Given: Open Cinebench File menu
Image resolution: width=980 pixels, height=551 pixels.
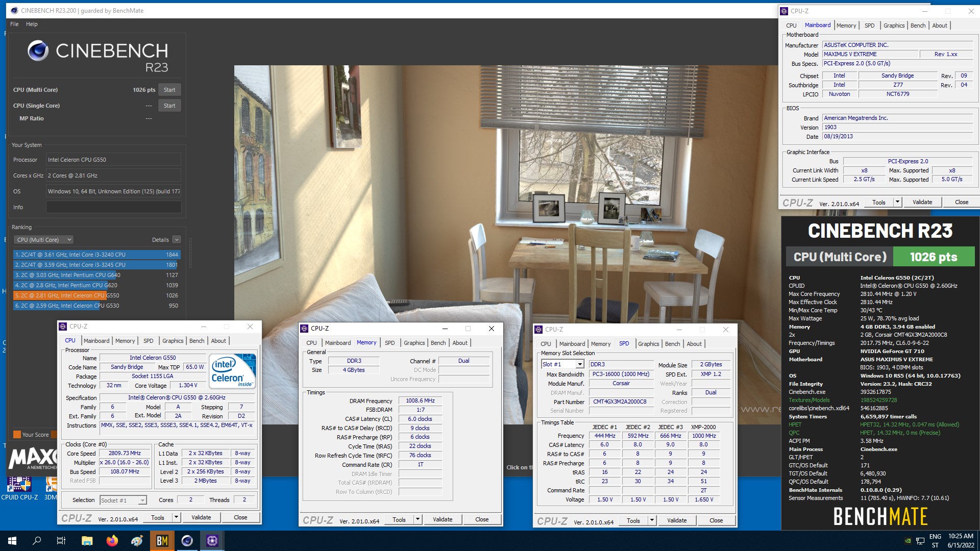Looking at the screenshot, I should [x=14, y=24].
